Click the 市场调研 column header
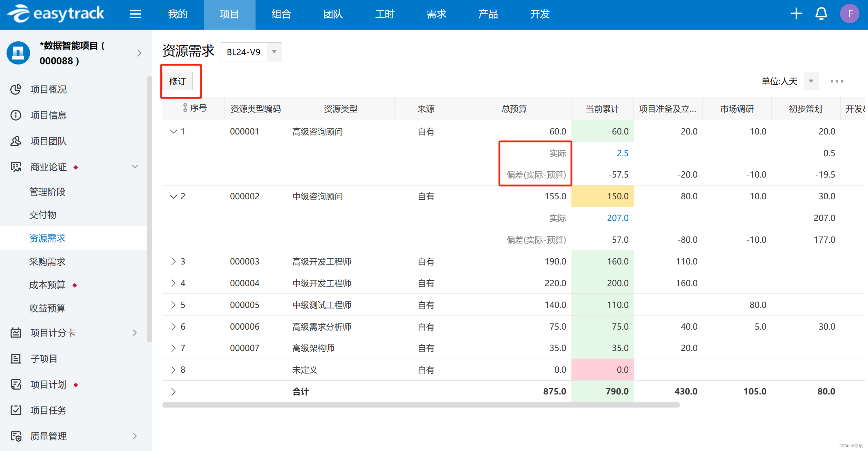 737,109
